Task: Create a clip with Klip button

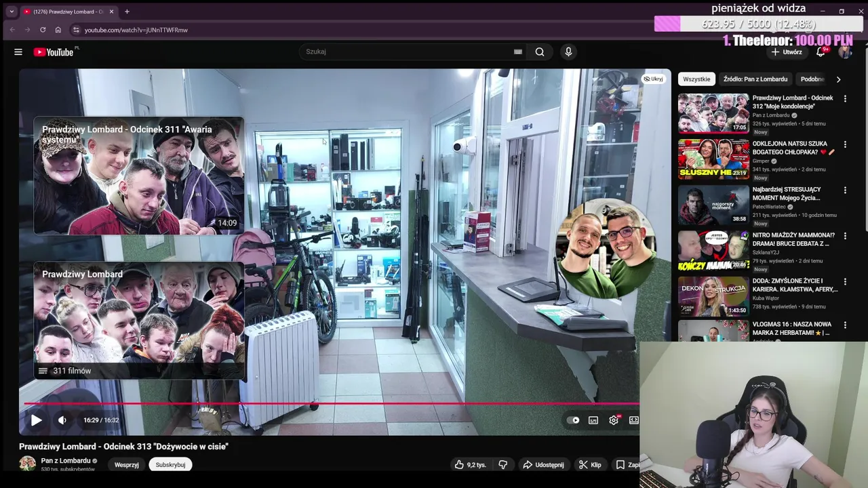Action: [x=590, y=465]
